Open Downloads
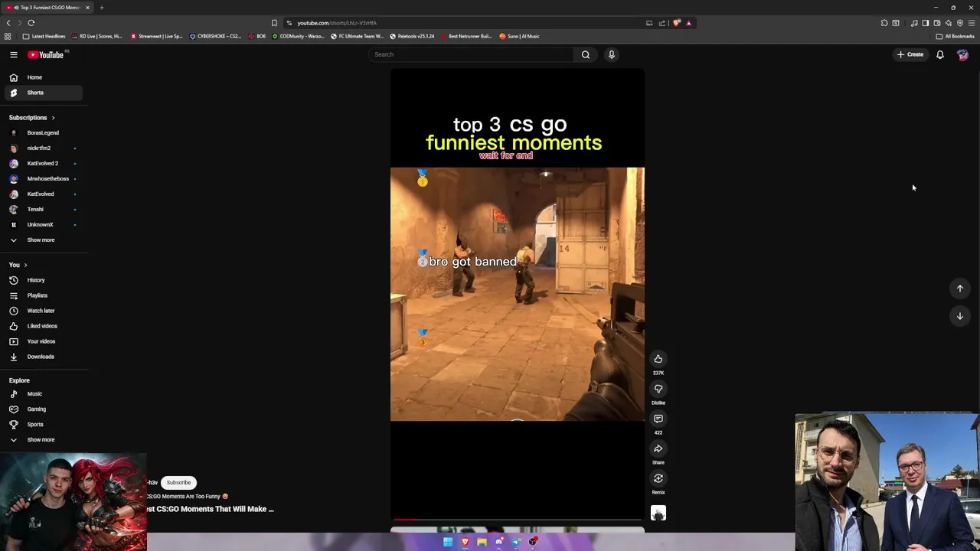Image resolution: width=980 pixels, height=551 pixels. pyautogui.click(x=43, y=357)
